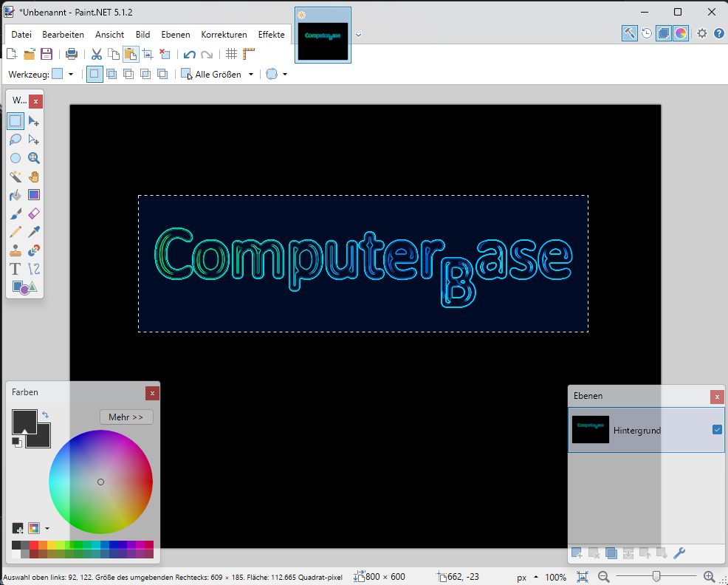
Task: Click the Redo arrow icon
Action: (207, 54)
